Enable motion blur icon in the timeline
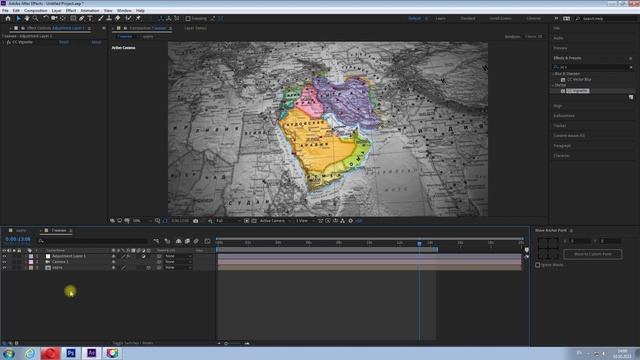 [196, 241]
